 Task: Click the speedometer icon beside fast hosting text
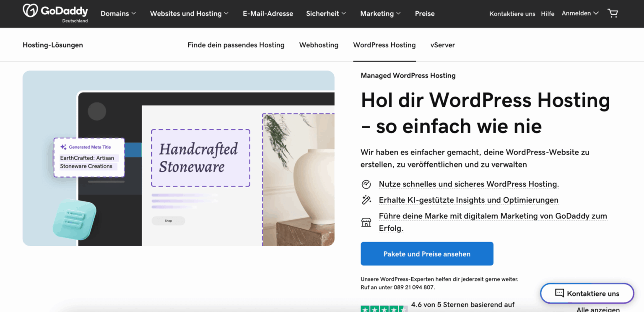click(x=366, y=184)
